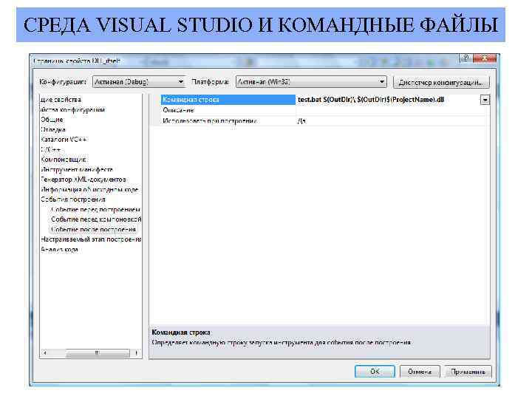Select Событие перед компоновкой item
The height and width of the screenshot is (399, 532).
coord(96,219)
